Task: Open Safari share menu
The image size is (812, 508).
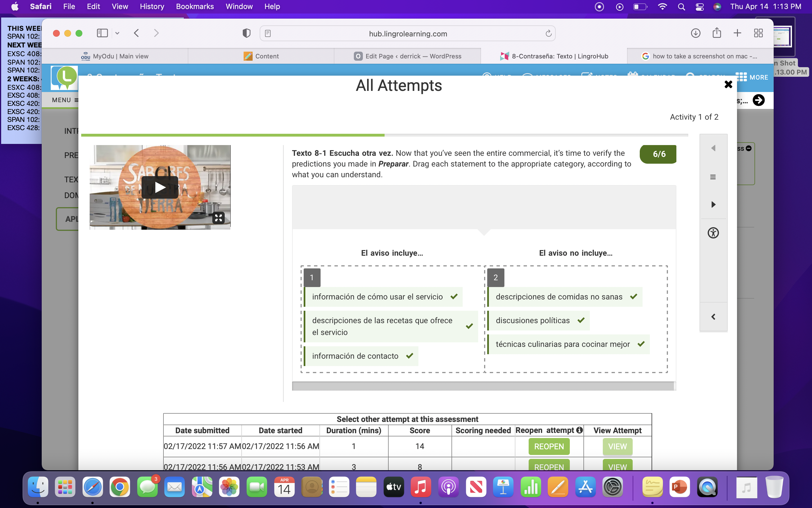Action: coord(717,32)
